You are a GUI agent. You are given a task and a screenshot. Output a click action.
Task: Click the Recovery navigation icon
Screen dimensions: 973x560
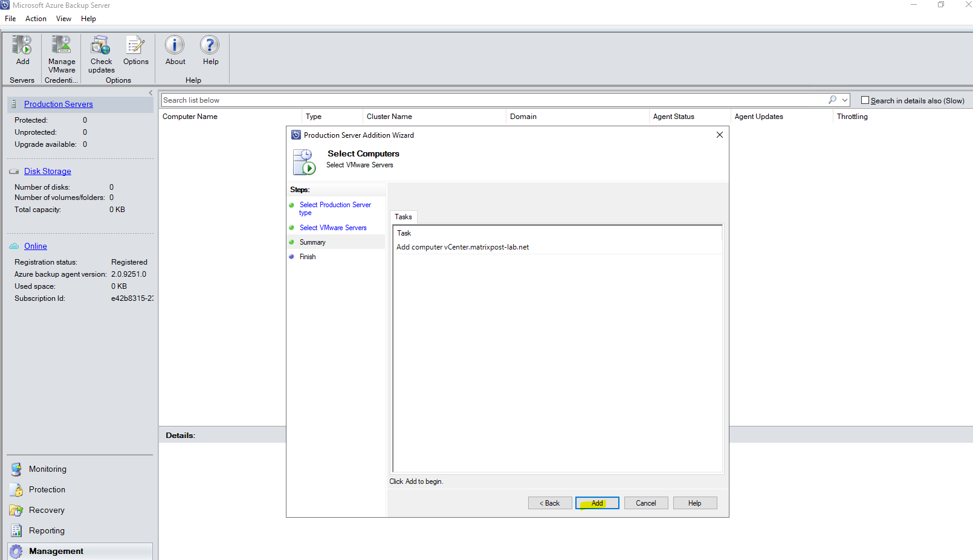(x=16, y=510)
